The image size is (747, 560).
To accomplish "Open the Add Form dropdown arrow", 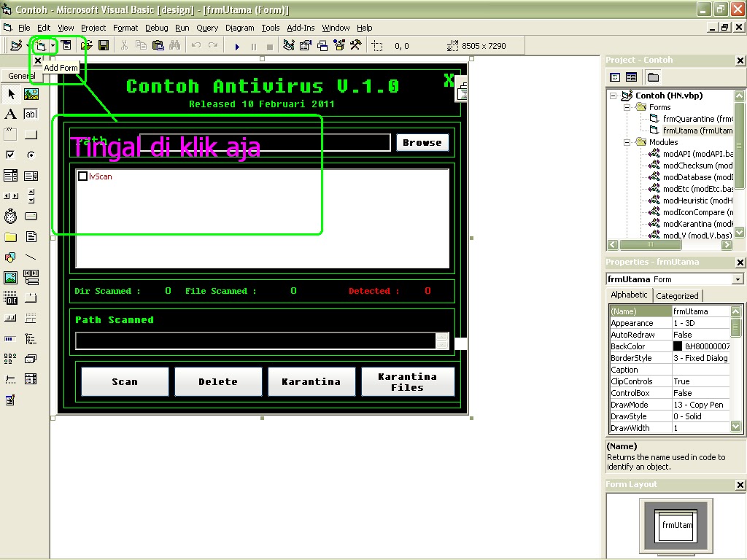I will point(53,46).
